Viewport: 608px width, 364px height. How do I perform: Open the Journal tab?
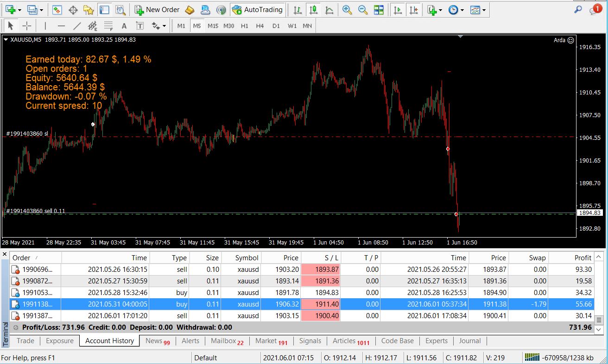click(x=470, y=341)
